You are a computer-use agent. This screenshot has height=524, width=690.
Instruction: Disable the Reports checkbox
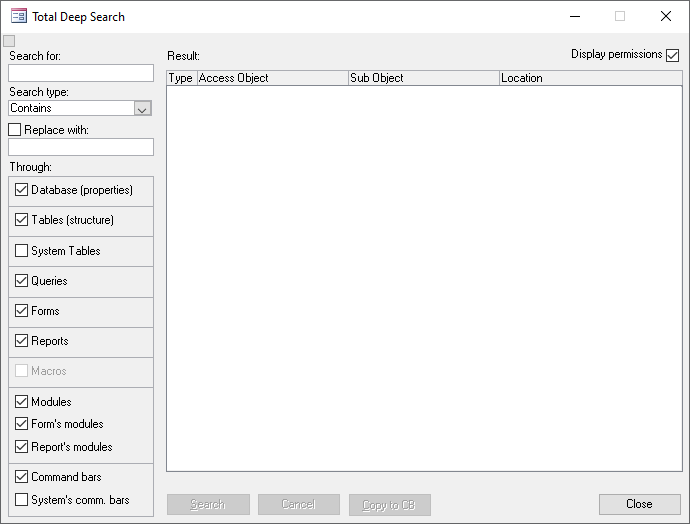pos(22,341)
